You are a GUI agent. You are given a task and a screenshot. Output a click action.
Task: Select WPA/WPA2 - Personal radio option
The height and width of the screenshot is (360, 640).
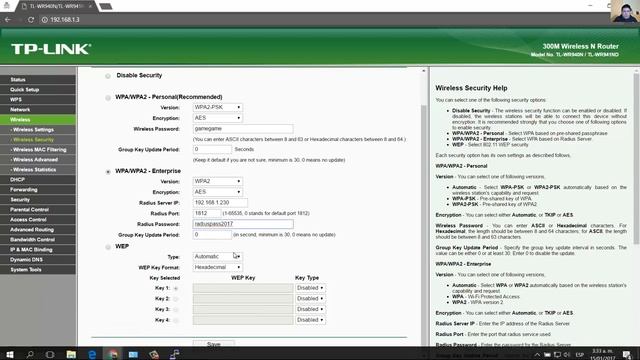(108, 98)
